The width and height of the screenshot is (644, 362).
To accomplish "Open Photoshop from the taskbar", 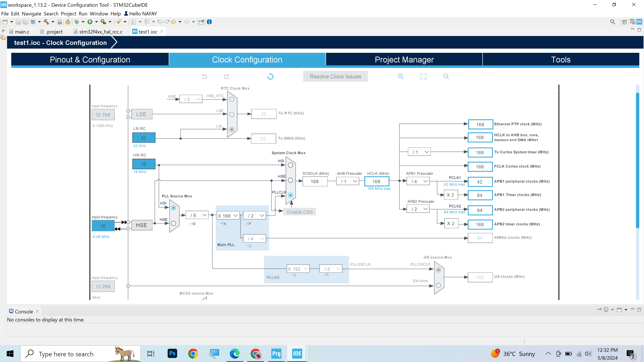I will (x=172, y=353).
